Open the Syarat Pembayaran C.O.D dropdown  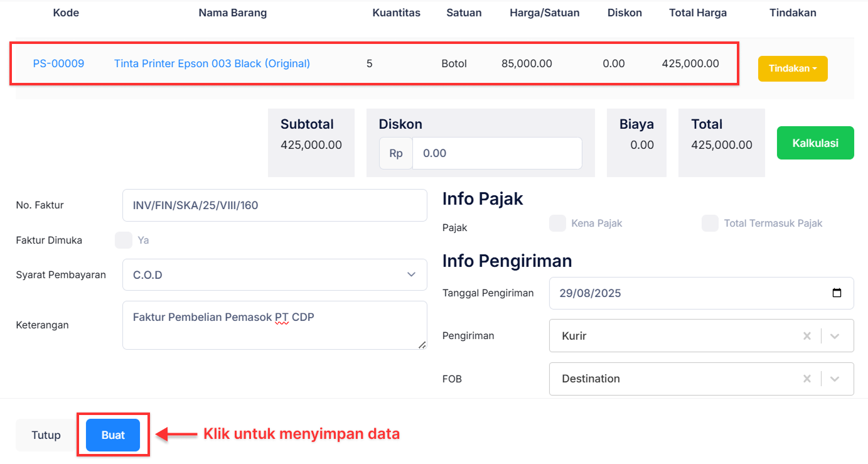point(274,274)
